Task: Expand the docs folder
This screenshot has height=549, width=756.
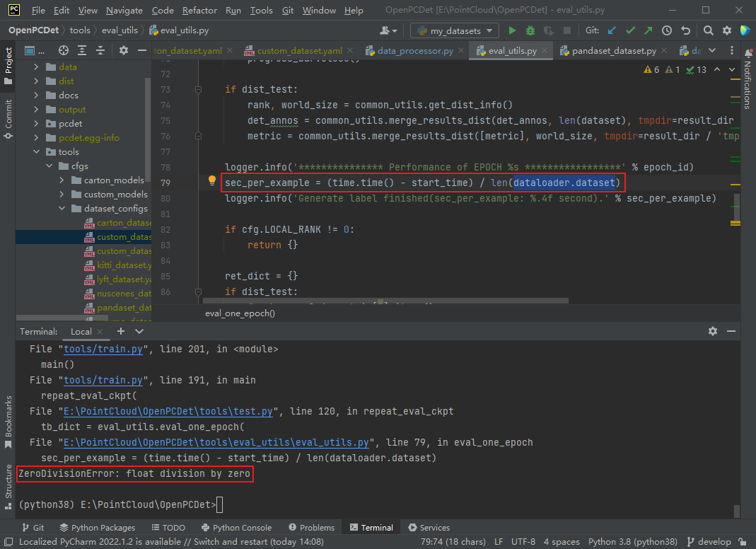Action: click(36, 95)
